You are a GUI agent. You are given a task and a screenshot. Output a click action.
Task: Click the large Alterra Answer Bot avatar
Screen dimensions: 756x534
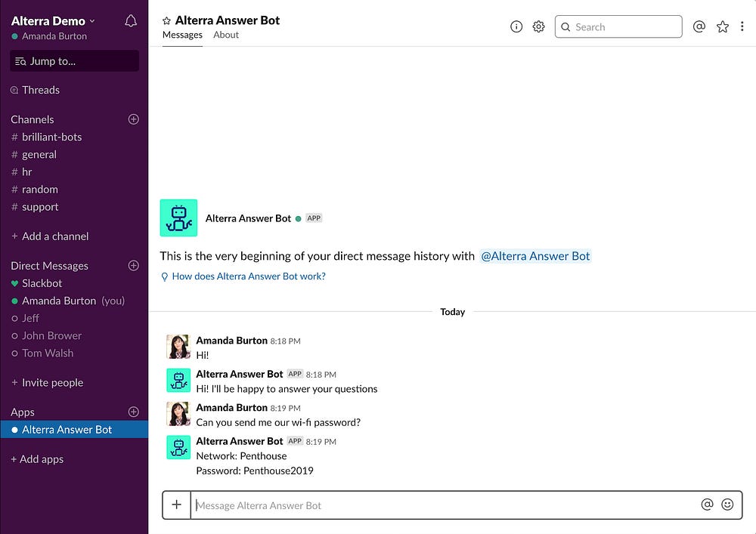178,218
